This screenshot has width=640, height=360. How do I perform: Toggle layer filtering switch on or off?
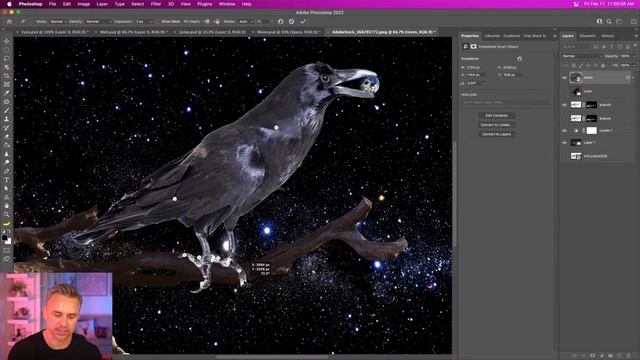point(636,47)
